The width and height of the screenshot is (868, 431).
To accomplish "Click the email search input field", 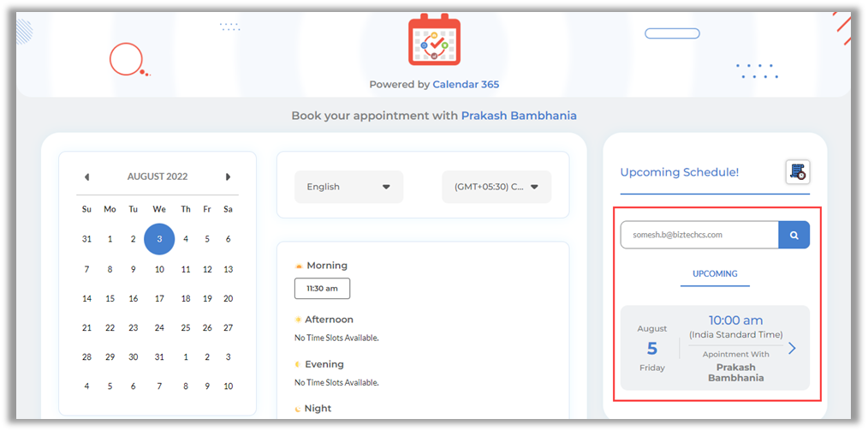I will tap(699, 235).
